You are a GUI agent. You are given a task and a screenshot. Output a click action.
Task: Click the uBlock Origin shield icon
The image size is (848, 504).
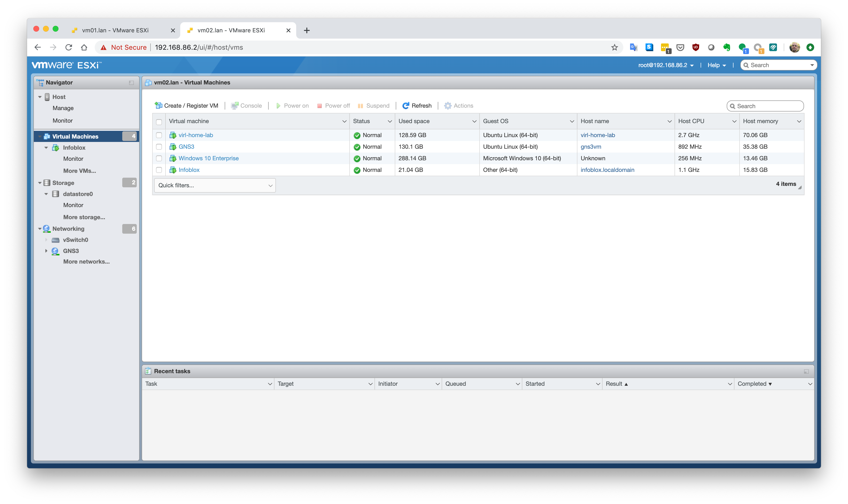click(695, 47)
